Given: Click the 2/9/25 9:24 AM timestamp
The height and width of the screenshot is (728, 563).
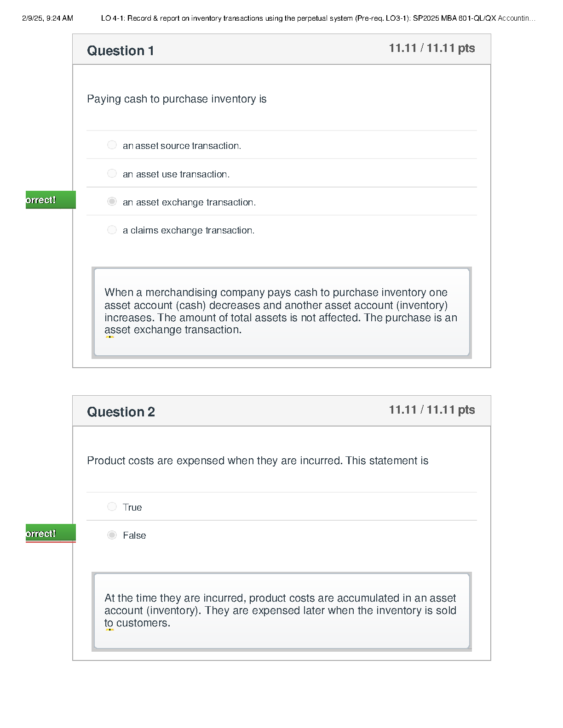Looking at the screenshot, I should (47, 18).
